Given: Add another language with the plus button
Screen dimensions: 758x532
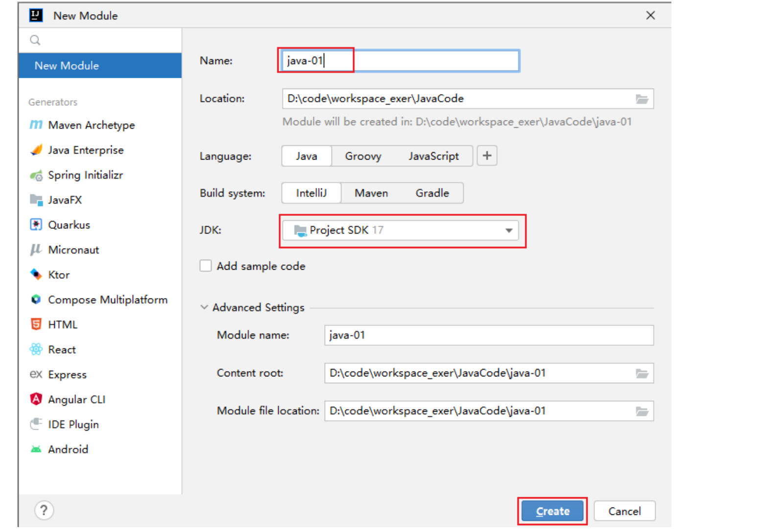Looking at the screenshot, I should pos(487,156).
